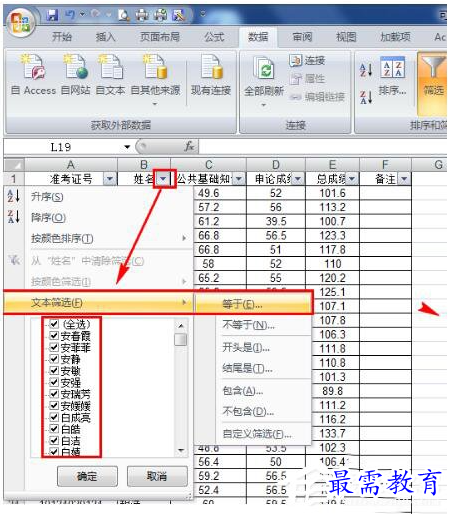The width and height of the screenshot is (450, 514).
Task: Open the 公共基础知 column filter dropdown
Action: tap(239, 179)
